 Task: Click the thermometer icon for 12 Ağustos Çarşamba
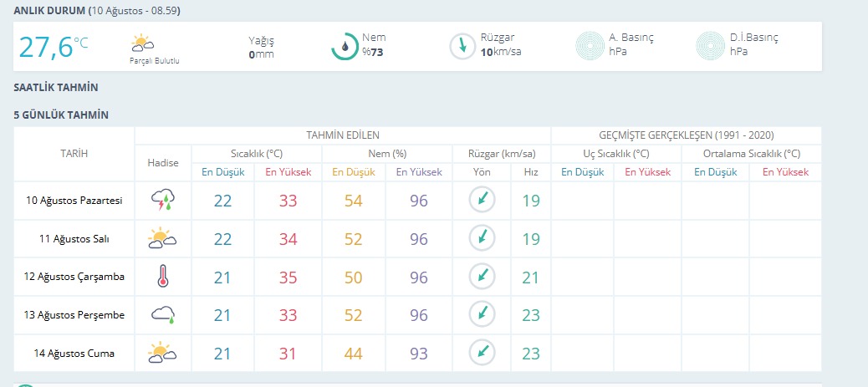[x=162, y=277]
